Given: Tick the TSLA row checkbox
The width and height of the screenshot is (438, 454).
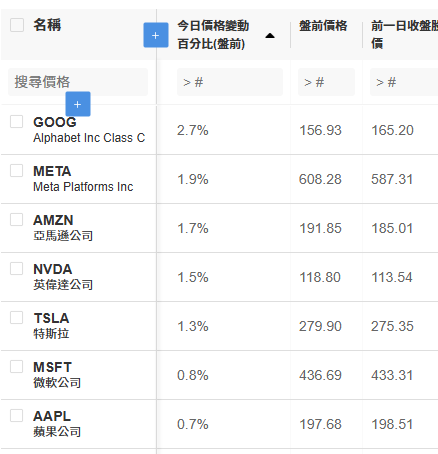Looking at the screenshot, I should coord(17,317).
